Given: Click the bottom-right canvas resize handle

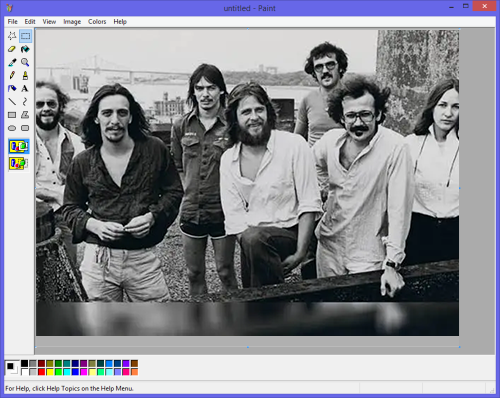Looking at the screenshot, I should click(x=460, y=347).
